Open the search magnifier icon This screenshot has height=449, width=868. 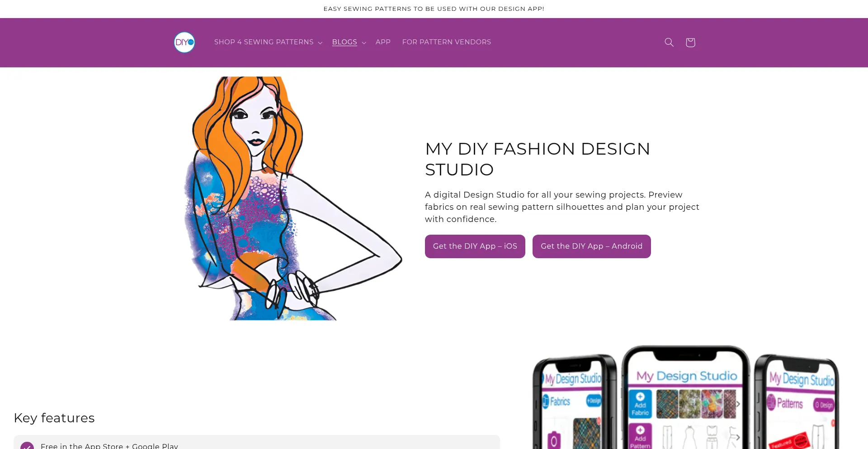pyautogui.click(x=669, y=43)
